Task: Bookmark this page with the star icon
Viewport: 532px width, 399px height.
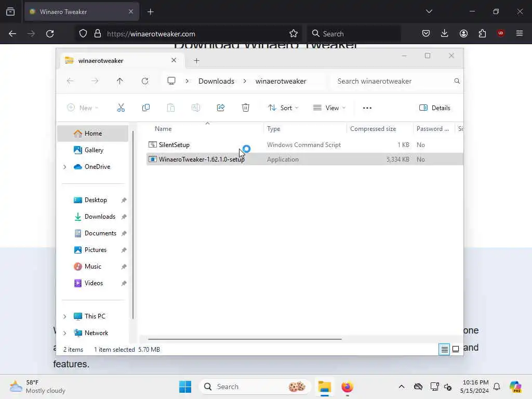Action: [294, 34]
